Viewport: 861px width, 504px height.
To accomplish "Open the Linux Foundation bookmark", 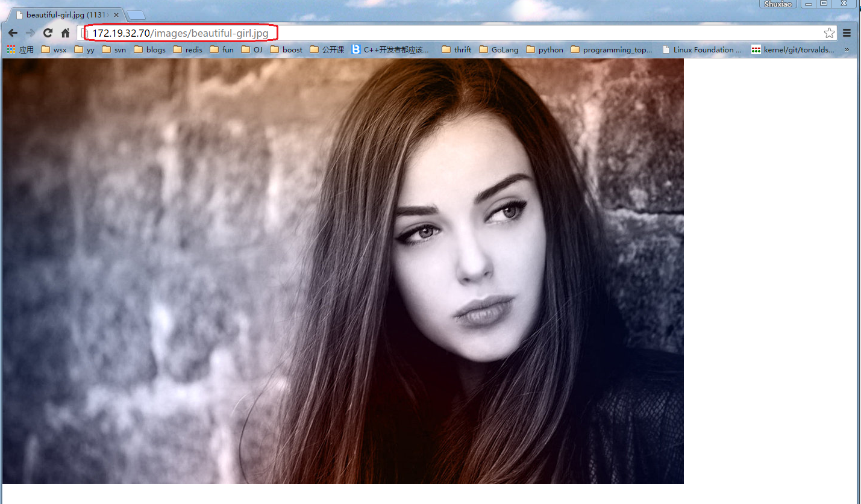I will (x=701, y=49).
